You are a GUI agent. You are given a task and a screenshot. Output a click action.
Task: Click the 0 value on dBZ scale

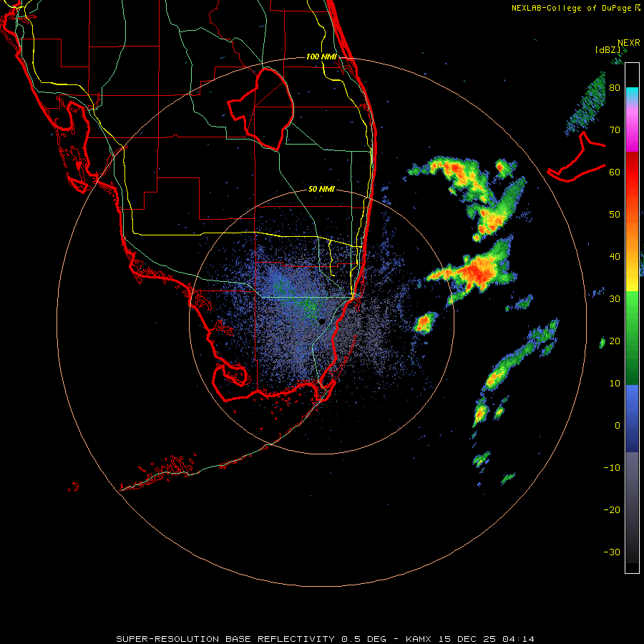[x=618, y=426]
